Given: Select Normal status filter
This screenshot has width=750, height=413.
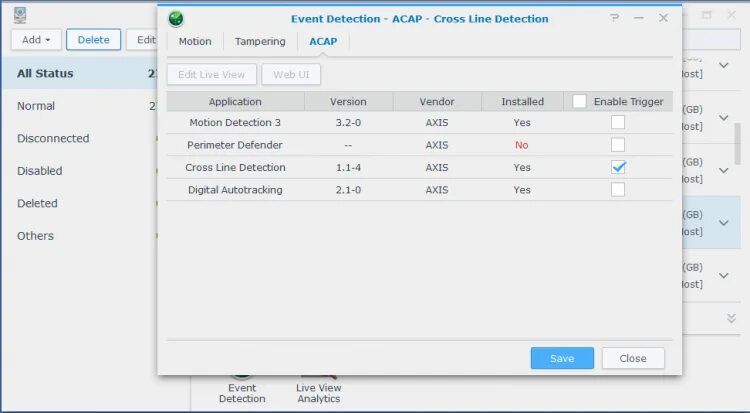Looking at the screenshot, I should 79,106.
